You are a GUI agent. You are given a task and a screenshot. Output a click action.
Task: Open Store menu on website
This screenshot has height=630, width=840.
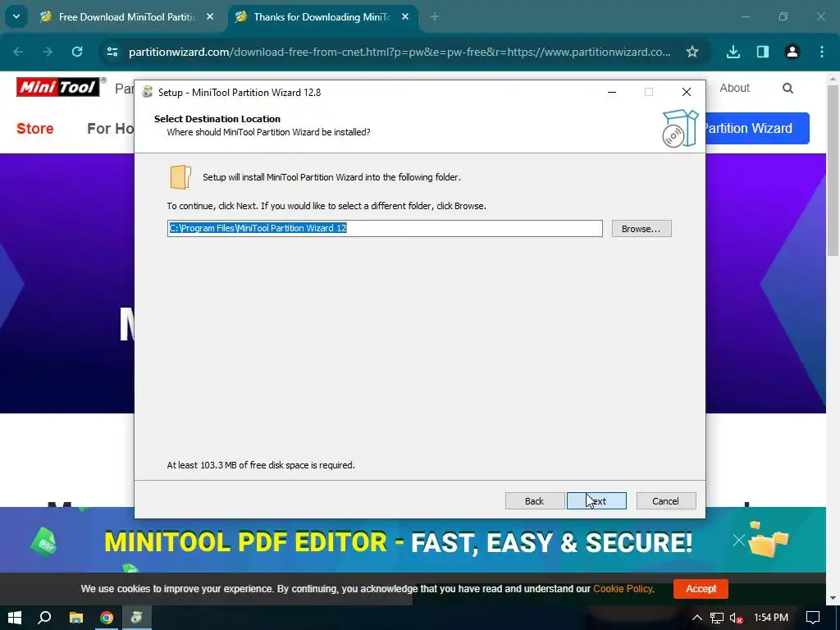[34, 129]
